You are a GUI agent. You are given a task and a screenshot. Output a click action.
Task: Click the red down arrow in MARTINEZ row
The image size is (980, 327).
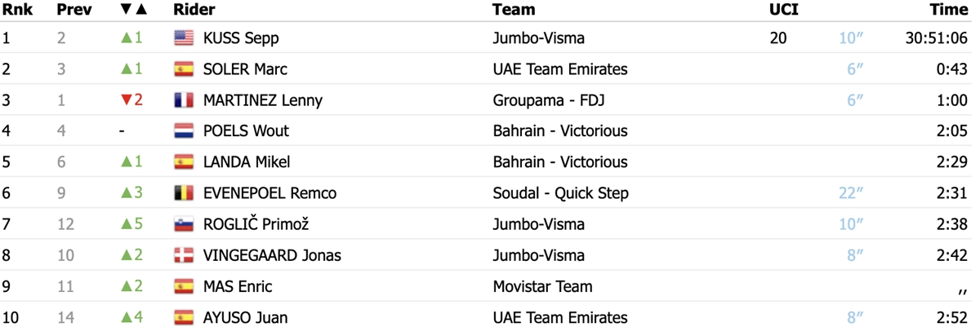(127, 100)
